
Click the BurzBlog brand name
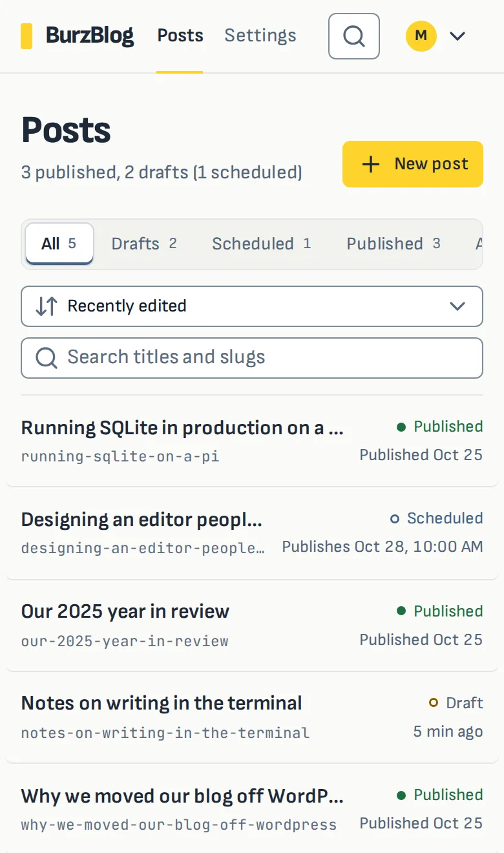point(90,36)
